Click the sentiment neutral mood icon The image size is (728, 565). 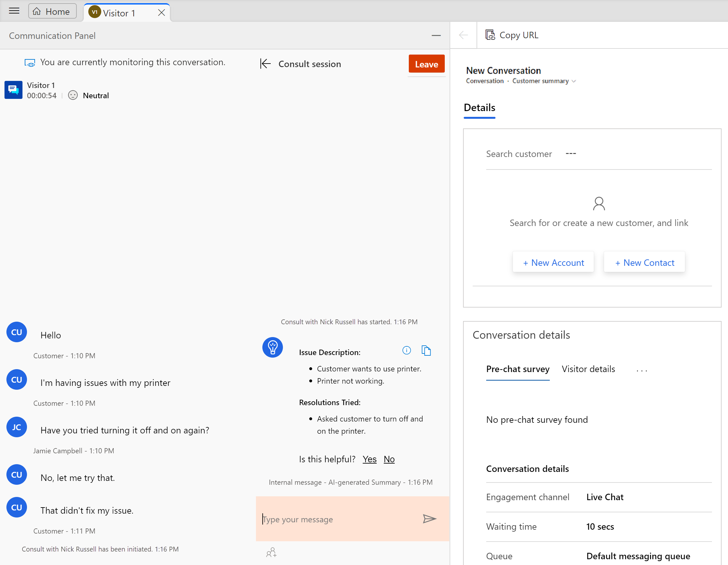tap(73, 95)
